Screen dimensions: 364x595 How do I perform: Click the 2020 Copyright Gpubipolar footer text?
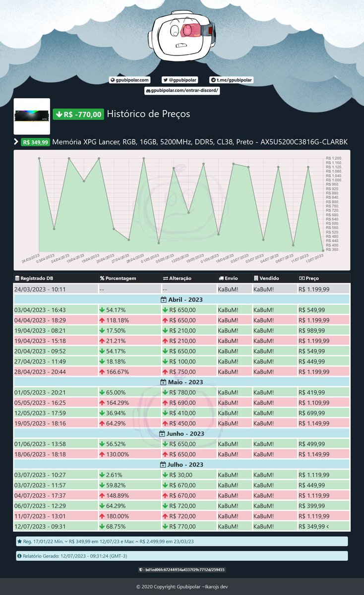[182, 587]
